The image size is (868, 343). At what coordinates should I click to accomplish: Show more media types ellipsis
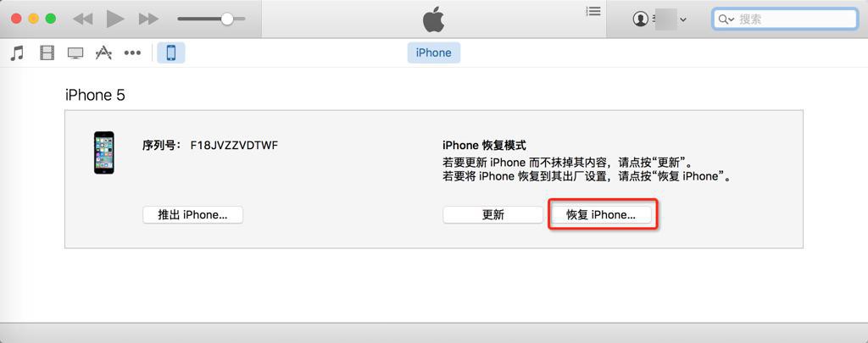[x=132, y=53]
